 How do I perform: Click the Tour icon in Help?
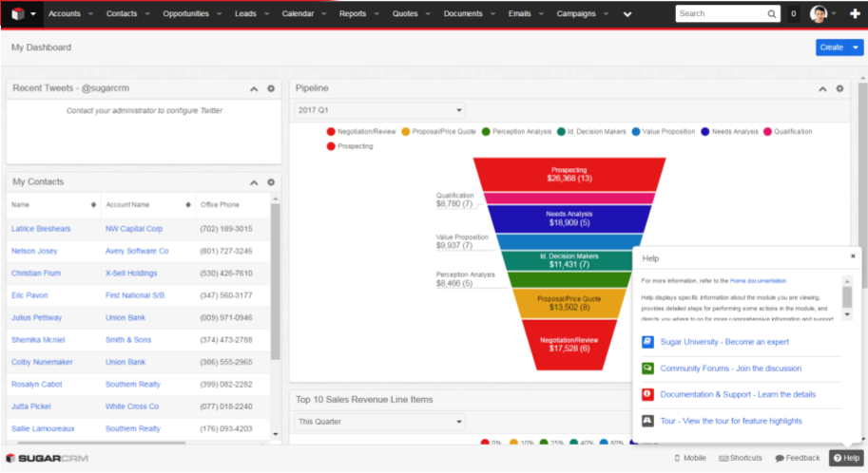tap(647, 421)
